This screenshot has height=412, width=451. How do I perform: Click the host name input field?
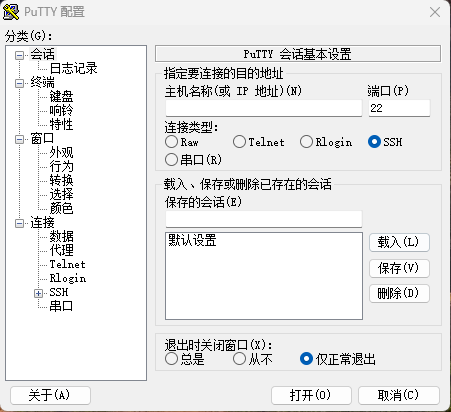tap(264, 108)
